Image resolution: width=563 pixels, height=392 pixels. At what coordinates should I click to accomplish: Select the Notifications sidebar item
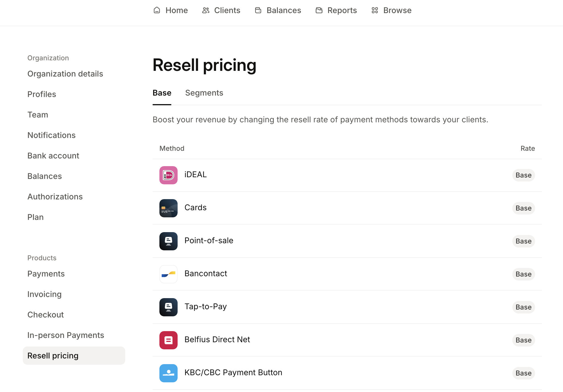point(52,135)
